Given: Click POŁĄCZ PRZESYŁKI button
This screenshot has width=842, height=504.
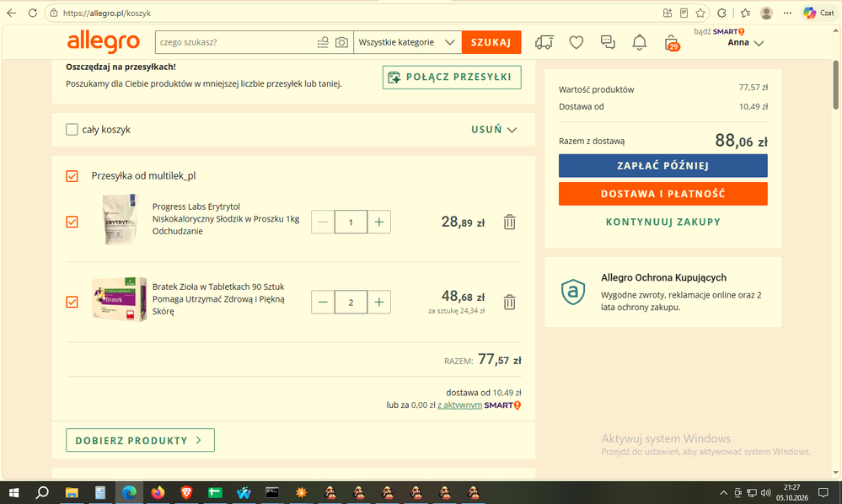Looking at the screenshot, I should 452,78.
